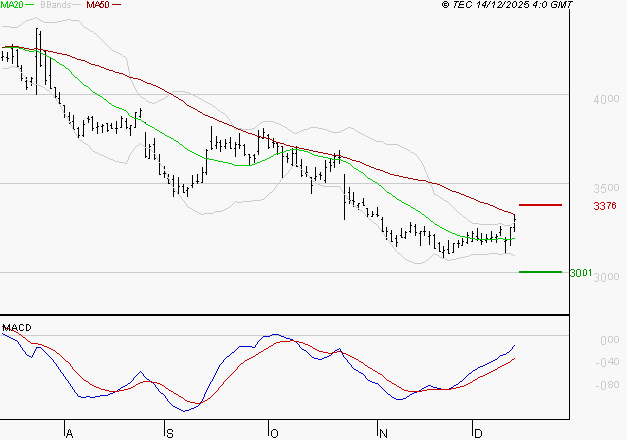
Task: Click the MACD -040 axis label
Action: pyautogui.click(x=607, y=362)
